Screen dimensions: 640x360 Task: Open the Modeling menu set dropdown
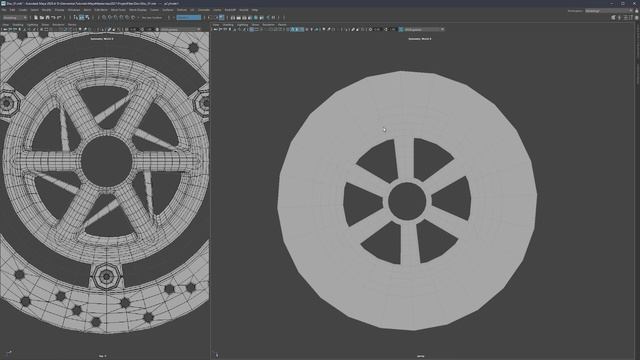[14, 18]
